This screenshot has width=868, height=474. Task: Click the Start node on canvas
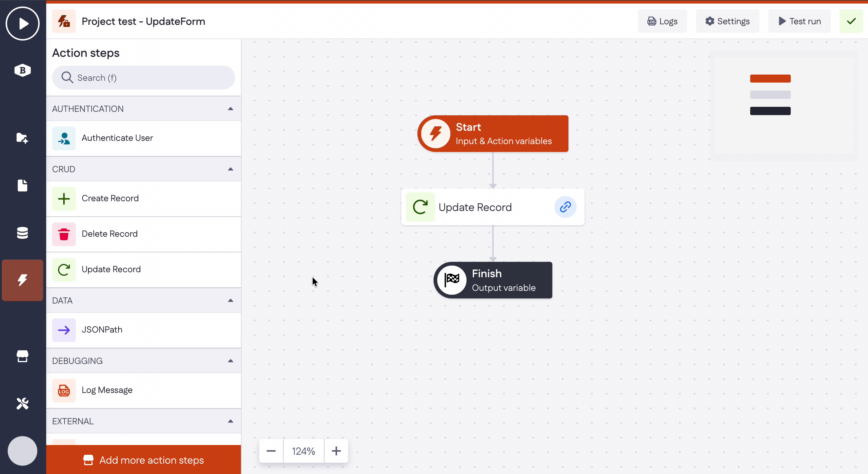pos(493,134)
